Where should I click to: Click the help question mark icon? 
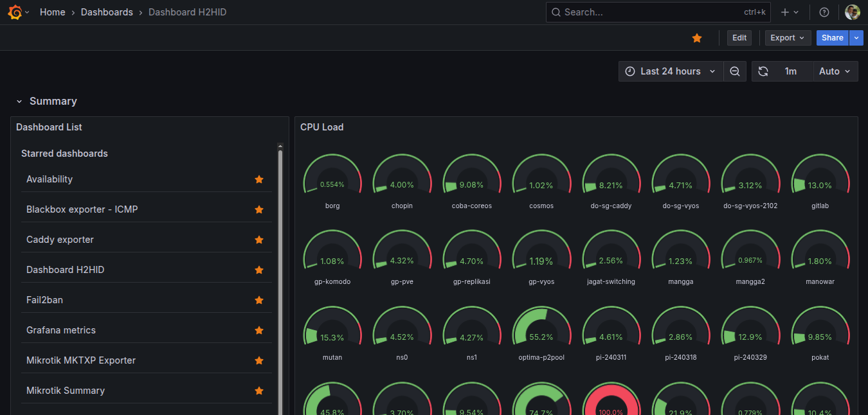click(x=824, y=12)
